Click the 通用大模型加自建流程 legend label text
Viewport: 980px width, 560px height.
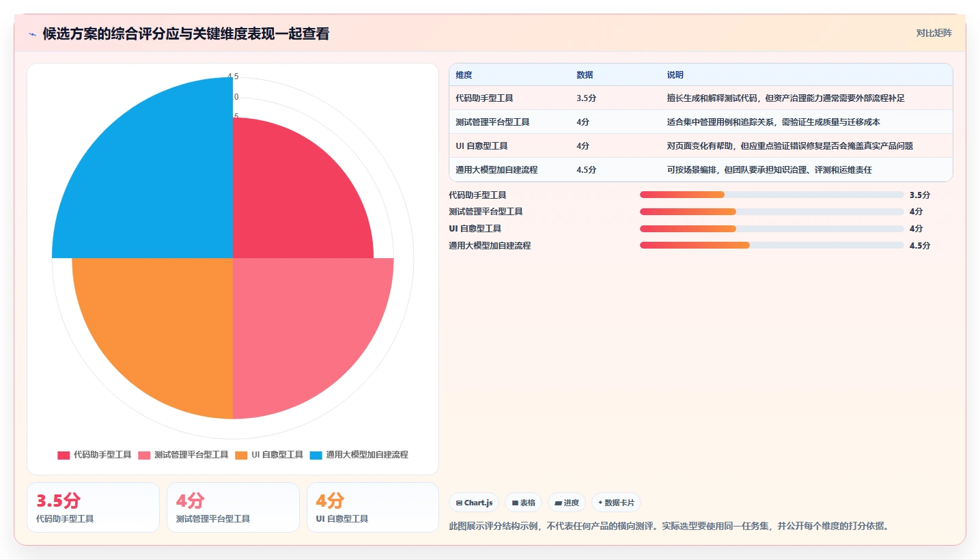point(367,455)
